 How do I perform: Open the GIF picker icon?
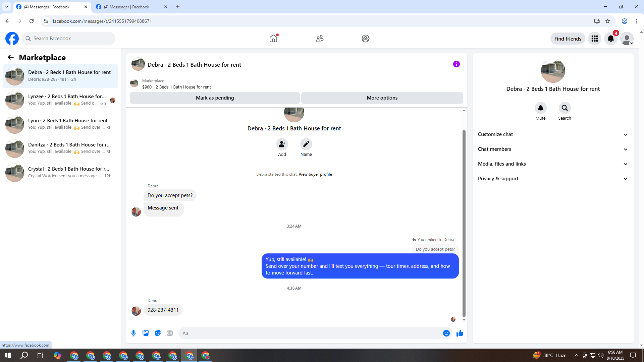170,333
